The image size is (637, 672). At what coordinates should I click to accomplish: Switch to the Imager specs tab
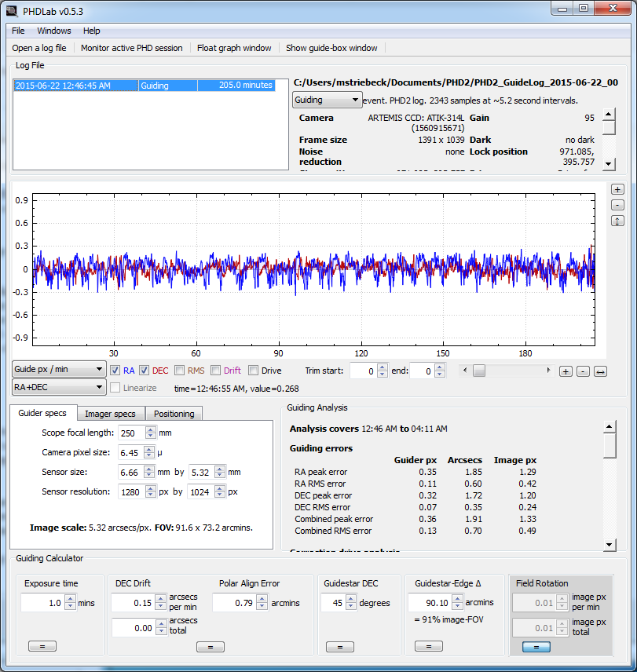pyautogui.click(x=110, y=414)
